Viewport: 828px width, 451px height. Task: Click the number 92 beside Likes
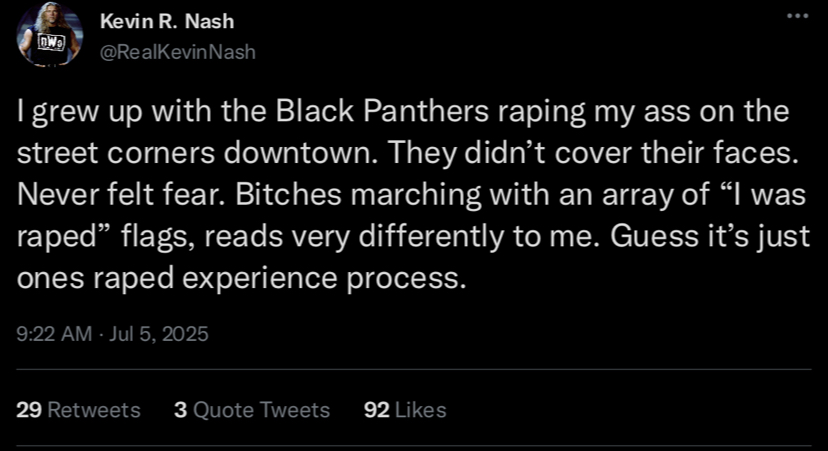click(376, 410)
